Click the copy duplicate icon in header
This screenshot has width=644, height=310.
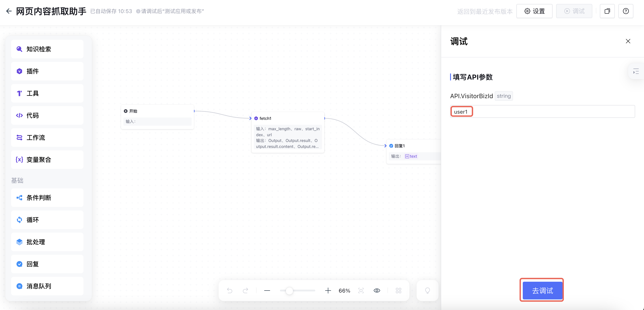(607, 11)
